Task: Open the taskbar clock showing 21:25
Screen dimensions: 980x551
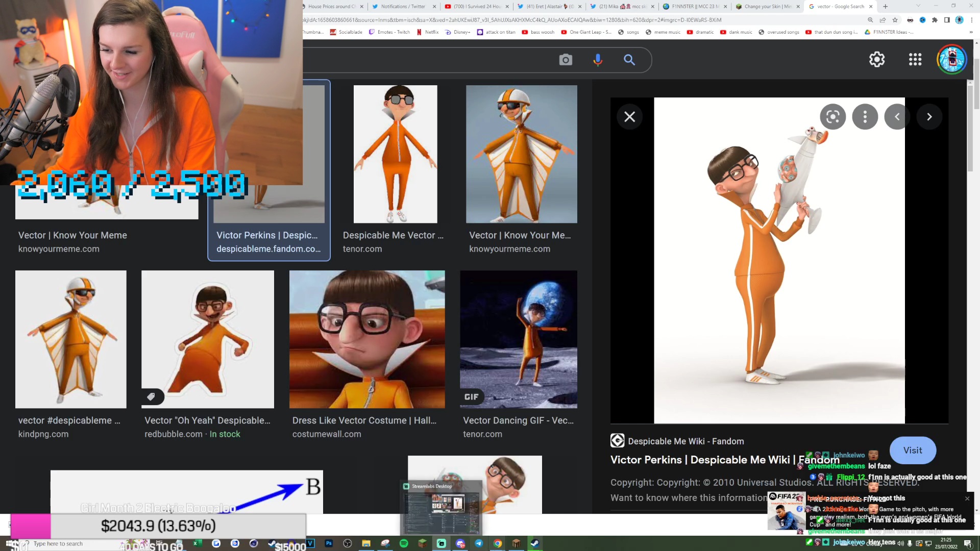Action: point(946,543)
